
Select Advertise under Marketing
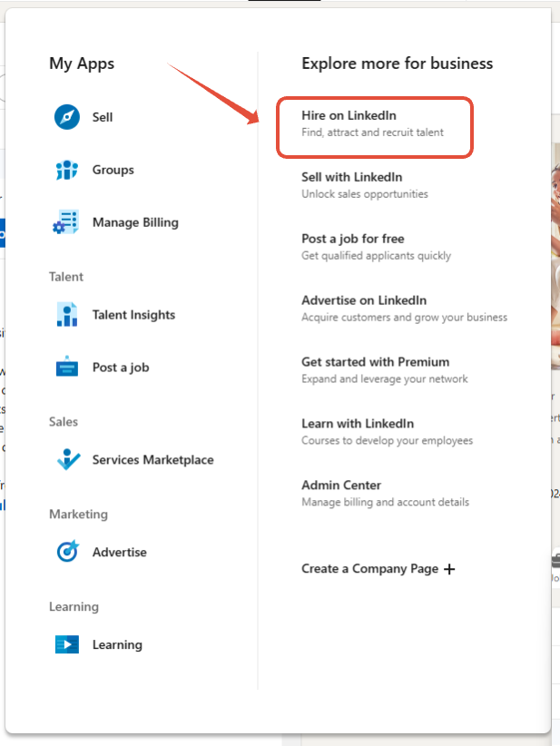(120, 552)
